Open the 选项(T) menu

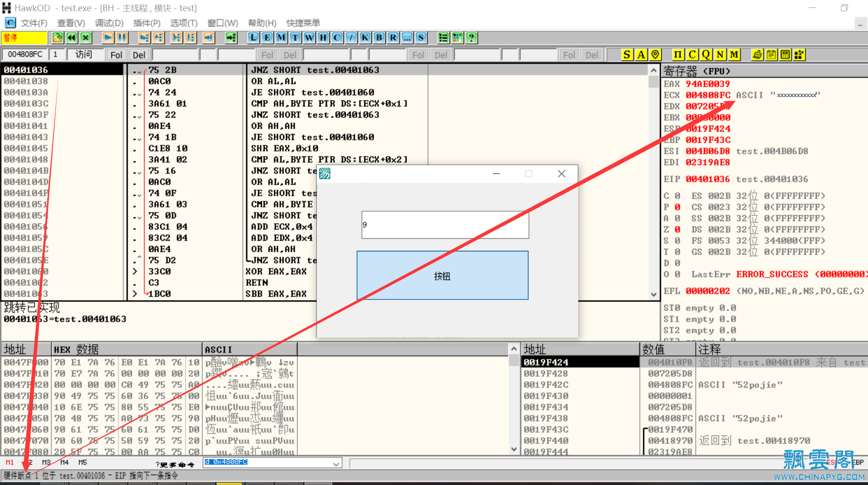[184, 23]
